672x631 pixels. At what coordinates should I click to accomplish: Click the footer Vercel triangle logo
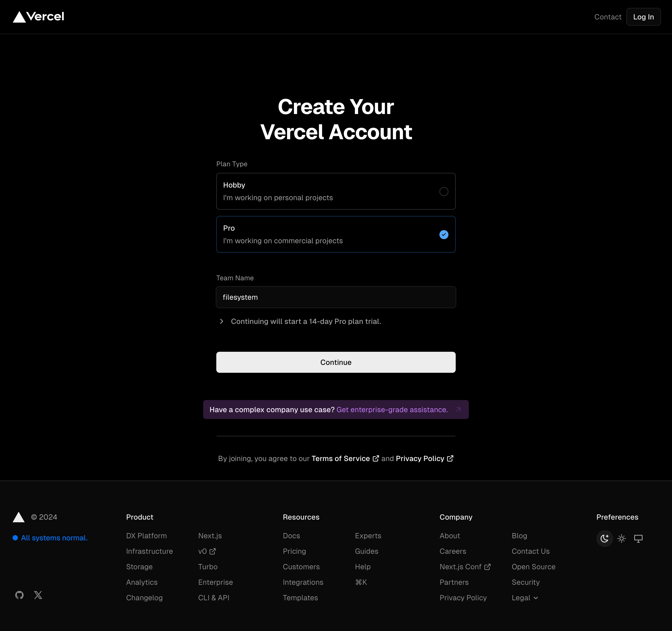point(19,517)
